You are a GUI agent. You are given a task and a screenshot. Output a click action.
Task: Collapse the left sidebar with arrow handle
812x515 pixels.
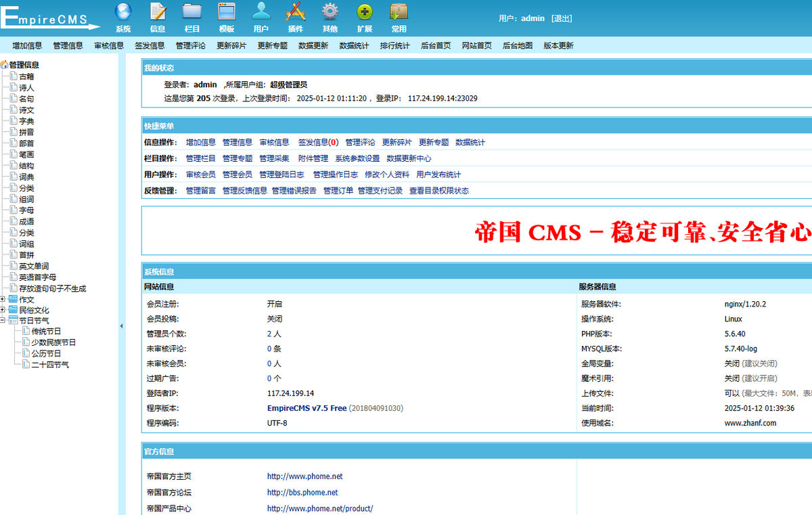(122, 326)
